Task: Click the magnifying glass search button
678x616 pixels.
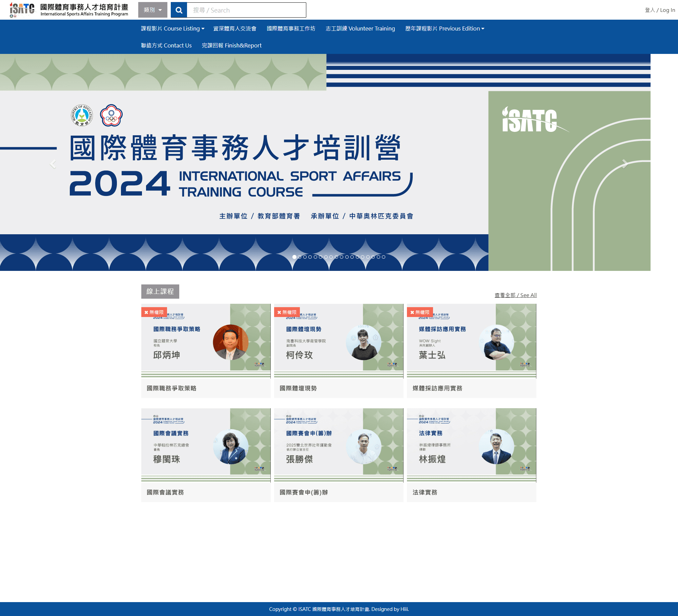Action: pos(179,10)
